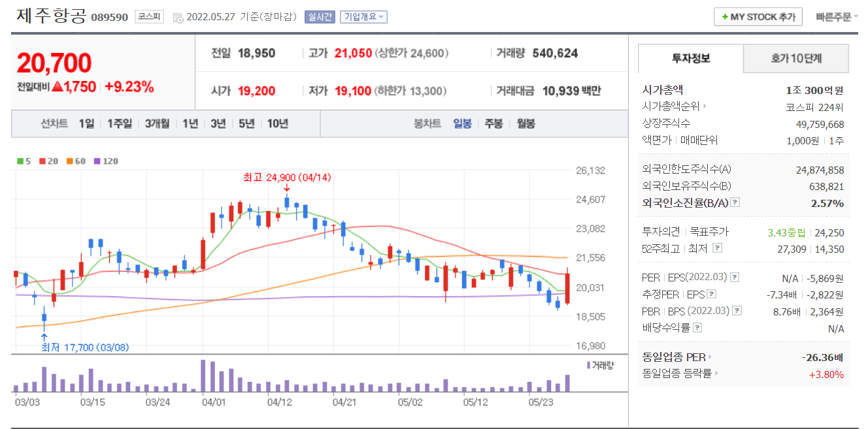Click the -26.36배 industry PER value
868x429 pixels.
pos(823,357)
